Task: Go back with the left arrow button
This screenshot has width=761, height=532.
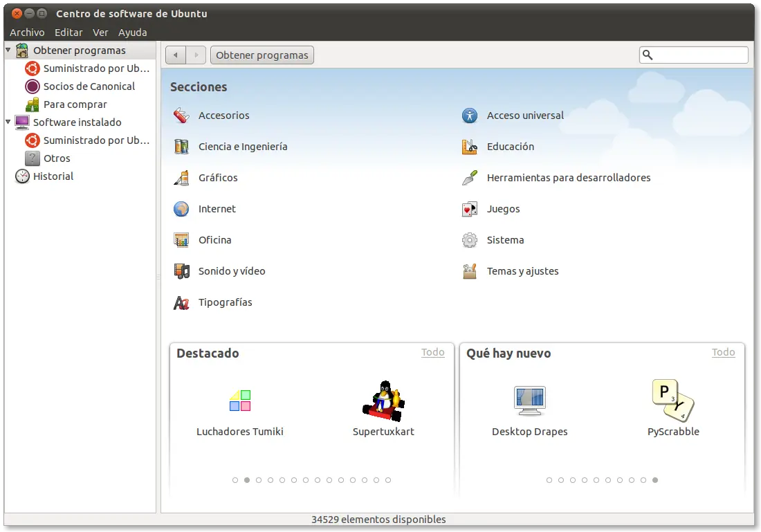Action: 176,55
